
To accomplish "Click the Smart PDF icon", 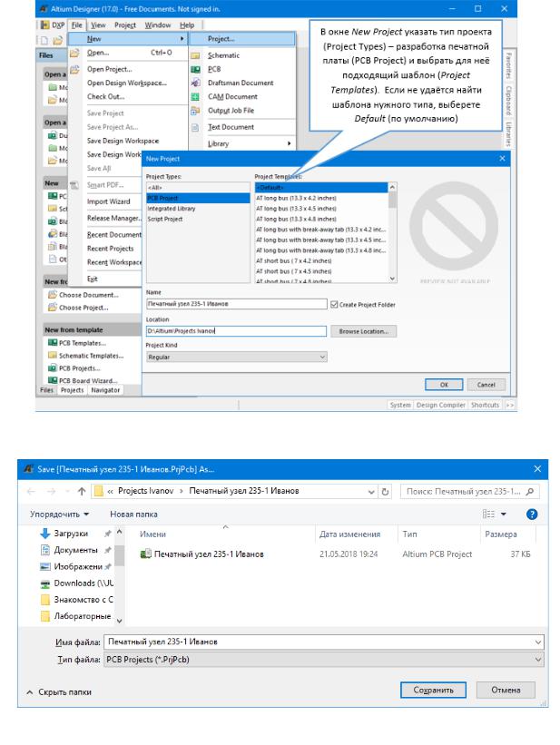I will click(x=74, y=185).
